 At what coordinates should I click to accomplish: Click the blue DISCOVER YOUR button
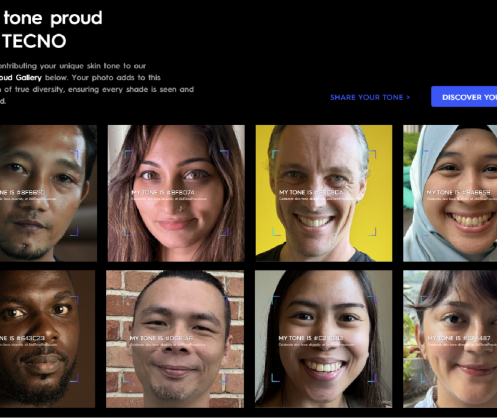pyautogui.click(x=464, y=97)
